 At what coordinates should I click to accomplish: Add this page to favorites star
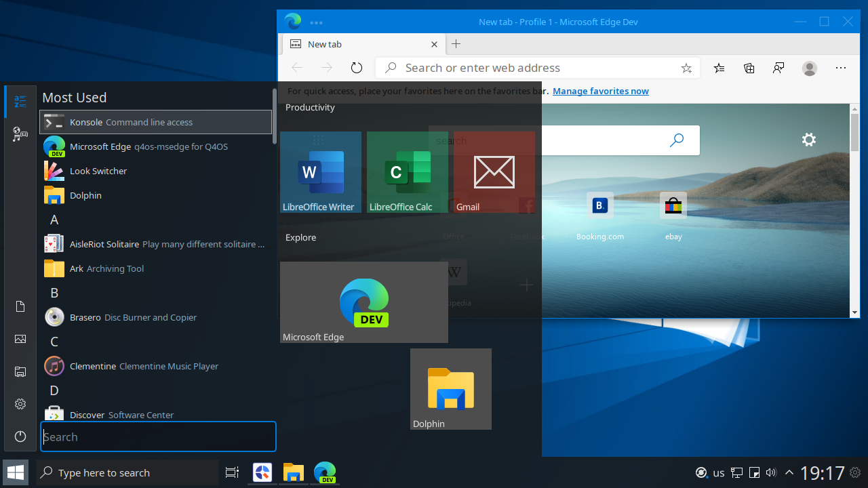point(686,68)
